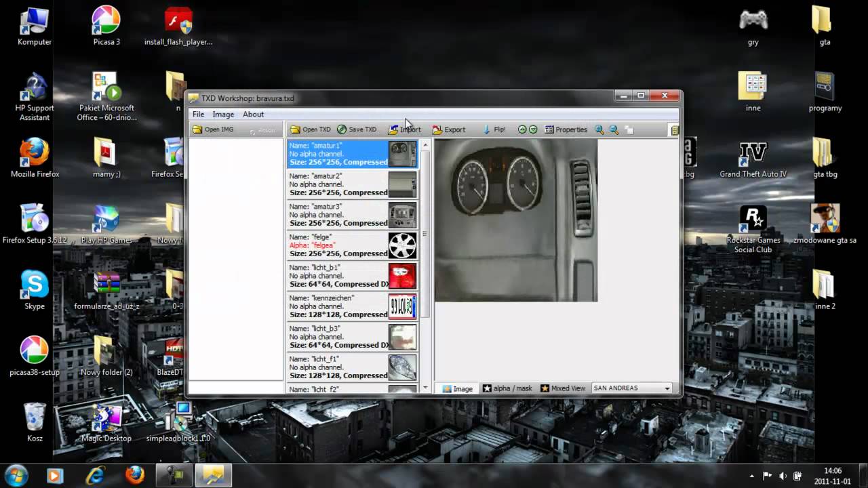Move texture up with the up-arrow icon
The height and width of the screenshot is (488, 868).
522,129
